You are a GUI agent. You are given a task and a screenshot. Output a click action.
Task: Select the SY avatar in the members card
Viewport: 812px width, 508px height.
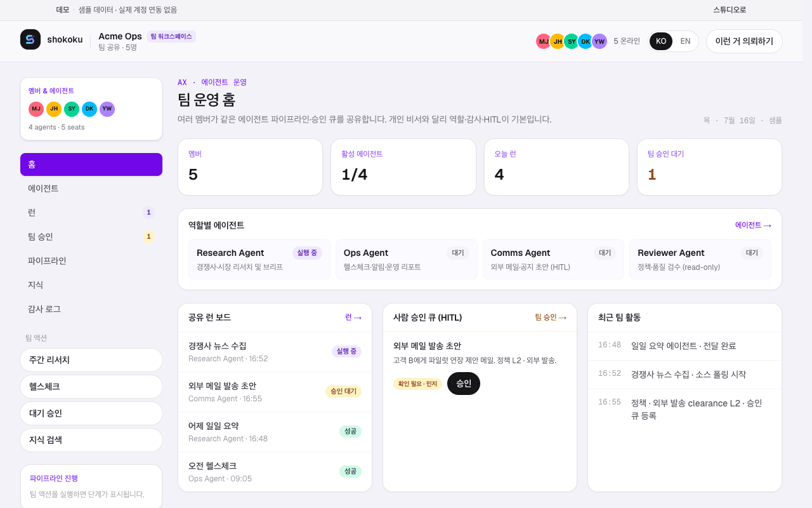(x=72, y=109)
